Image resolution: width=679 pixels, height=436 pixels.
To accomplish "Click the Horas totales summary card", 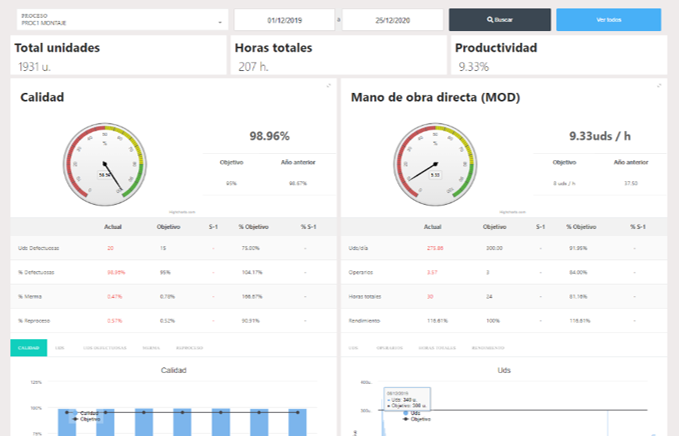I will tap(338, 56).
